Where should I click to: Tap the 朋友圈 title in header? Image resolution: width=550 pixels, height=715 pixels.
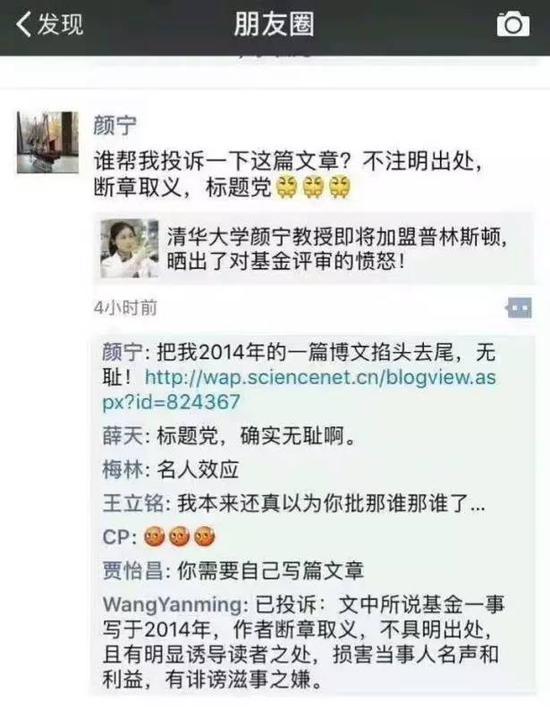click(x=274, y=24)
